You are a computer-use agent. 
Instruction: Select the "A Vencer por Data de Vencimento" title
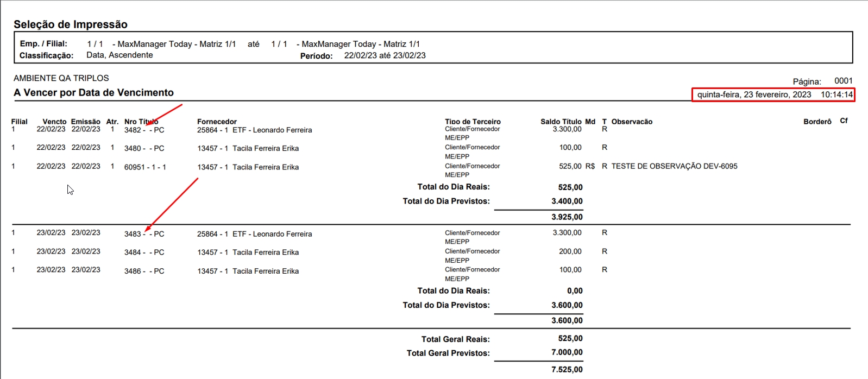pos(94,93)
